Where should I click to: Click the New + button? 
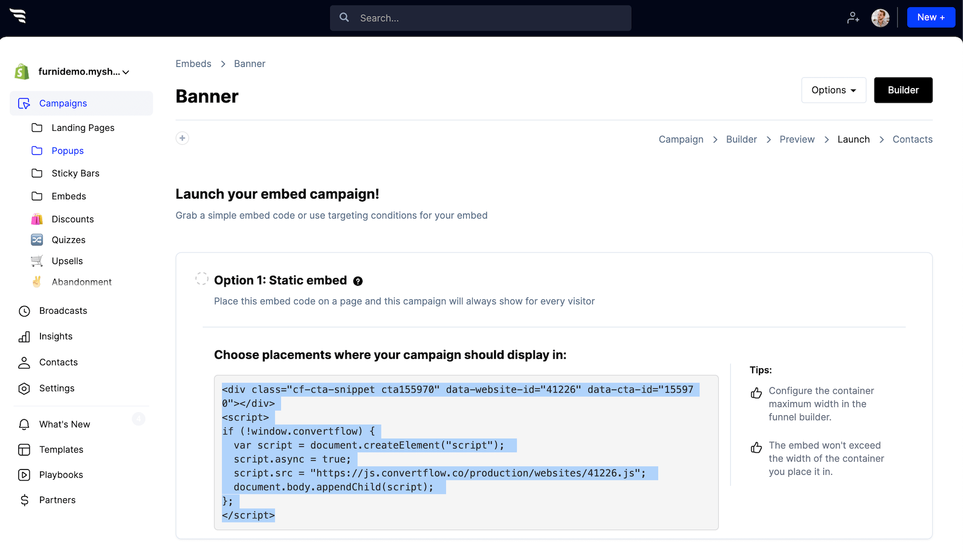(x=931, y=17)
